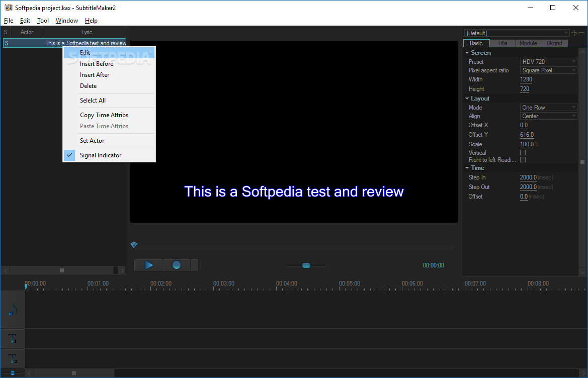Click the S column header

(x=6, y=32)
